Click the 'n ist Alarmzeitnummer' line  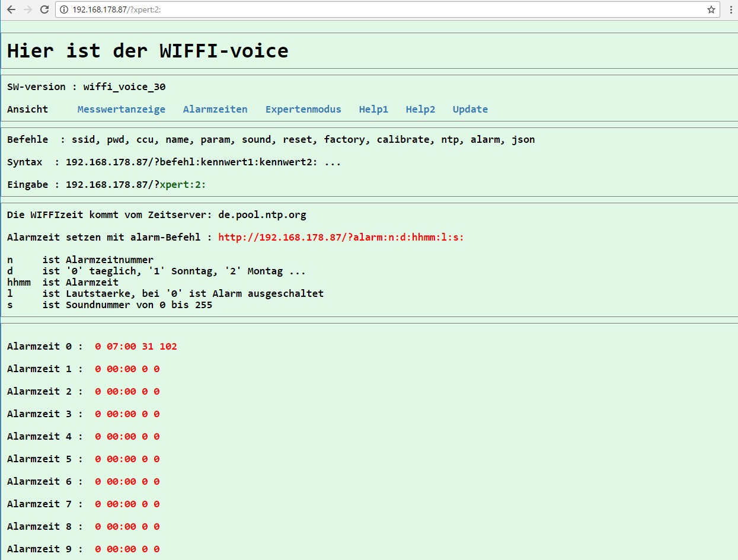point(80,260)
